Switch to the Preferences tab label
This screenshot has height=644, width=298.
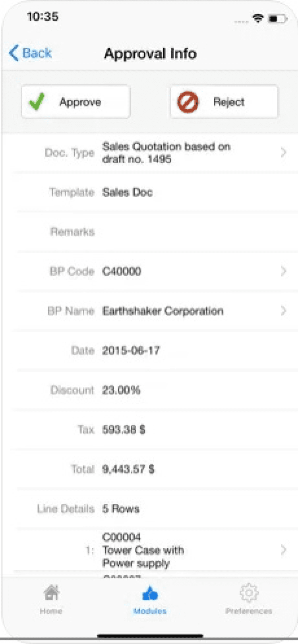coord(249,611)
